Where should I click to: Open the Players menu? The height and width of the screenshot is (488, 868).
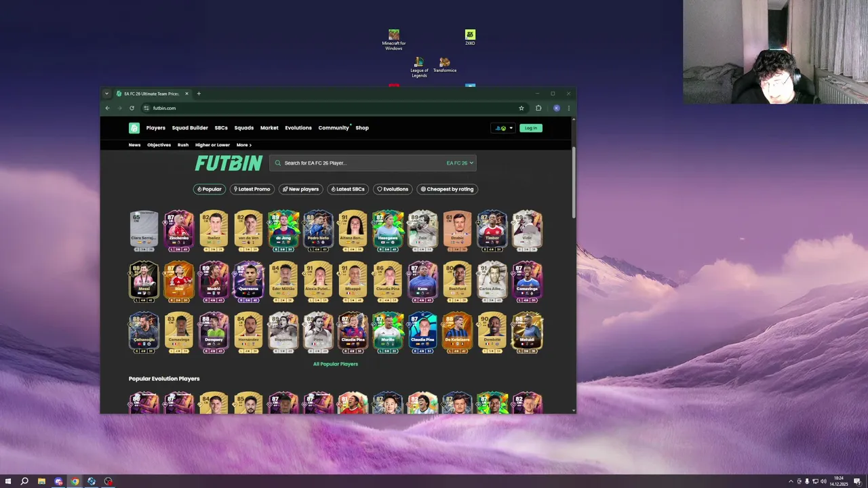pos(155,128)
